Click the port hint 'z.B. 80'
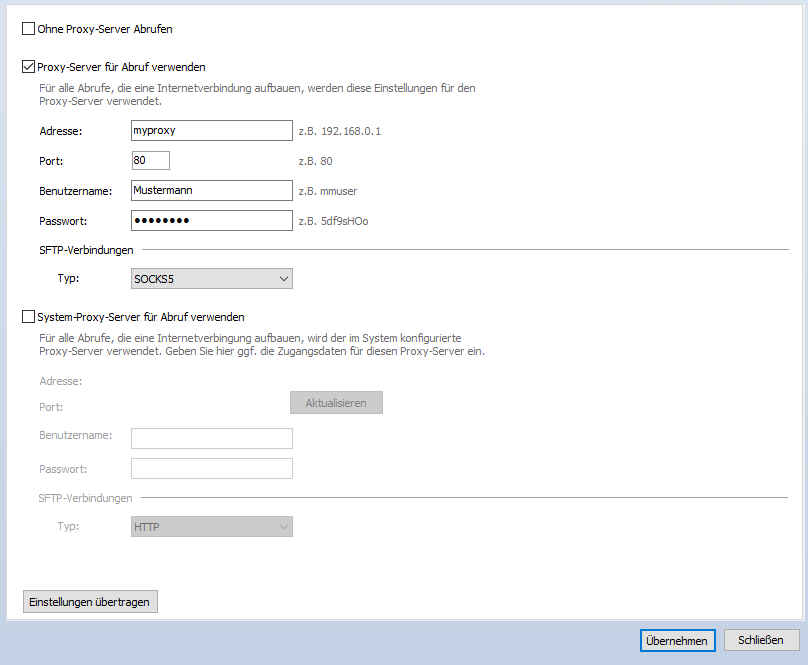The image size is (808, 665). click(315, 161)
